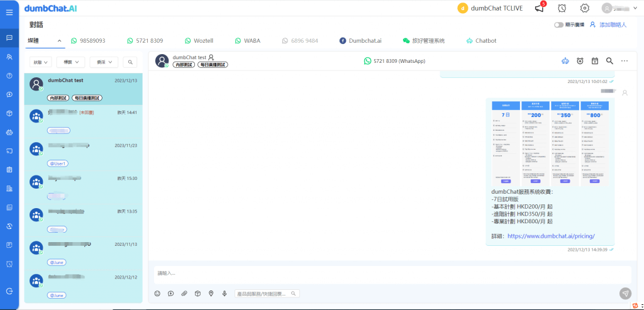Click the dumbChat.AI logo
The width and height of the screenshot is (644, 310).
(x=50, y=8)
